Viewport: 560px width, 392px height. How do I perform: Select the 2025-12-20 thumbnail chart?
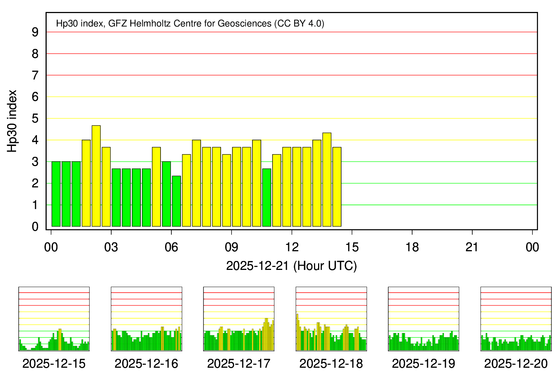(x=516, y=319)
